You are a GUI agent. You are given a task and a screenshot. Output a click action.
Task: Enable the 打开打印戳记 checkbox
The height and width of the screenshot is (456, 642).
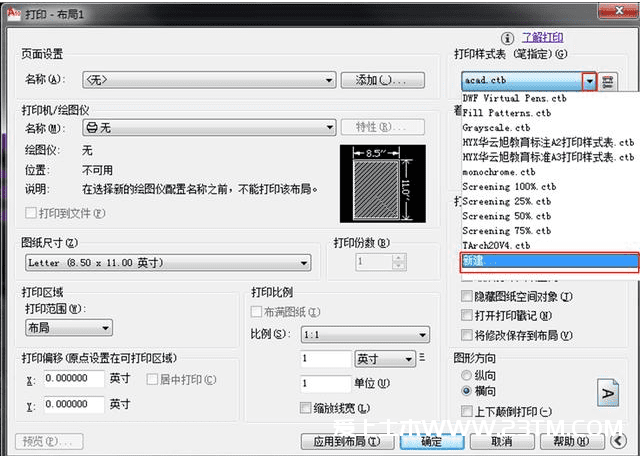467,315
